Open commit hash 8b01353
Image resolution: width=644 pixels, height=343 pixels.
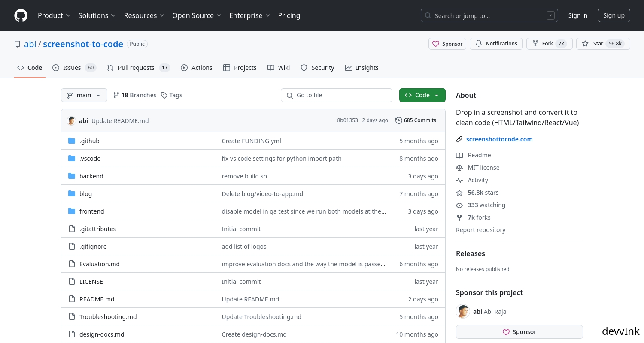coord(347,120)
